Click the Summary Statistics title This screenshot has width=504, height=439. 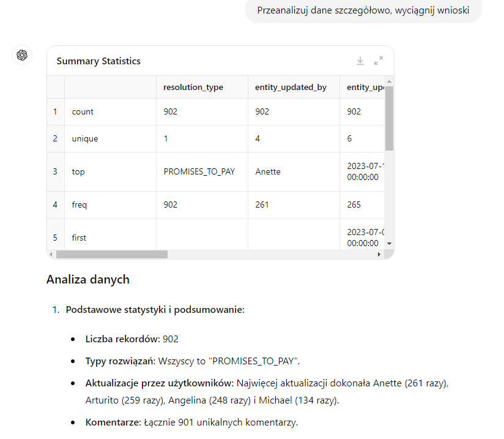point(98,61)
